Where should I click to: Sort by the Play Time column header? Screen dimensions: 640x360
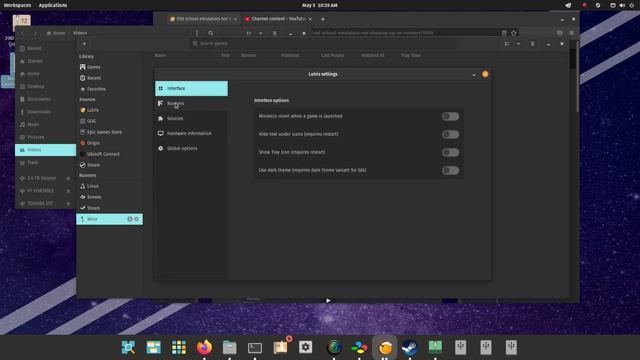[411, 56]
